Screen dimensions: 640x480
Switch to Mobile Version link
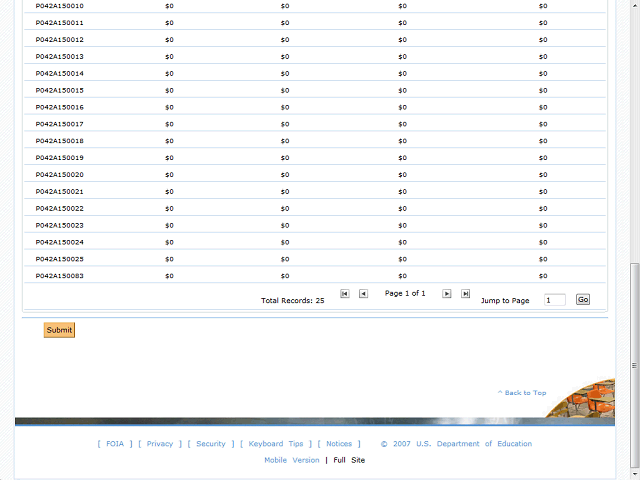[291, 460]
